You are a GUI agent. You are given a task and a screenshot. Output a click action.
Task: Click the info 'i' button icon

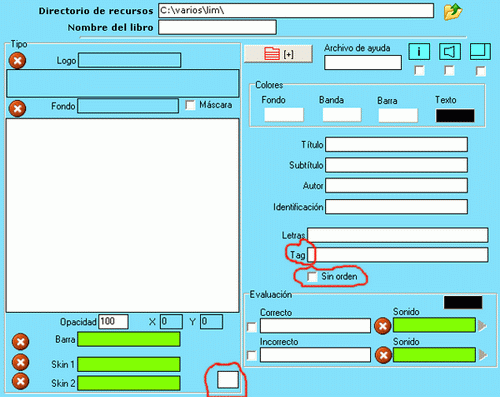point(419,52)
